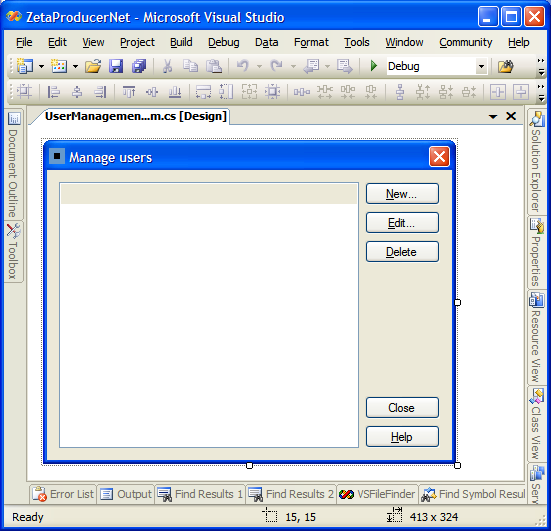Click the Find in Files binoculars icon
This screenshot has width=551, height=531.
tap(506, 66)
